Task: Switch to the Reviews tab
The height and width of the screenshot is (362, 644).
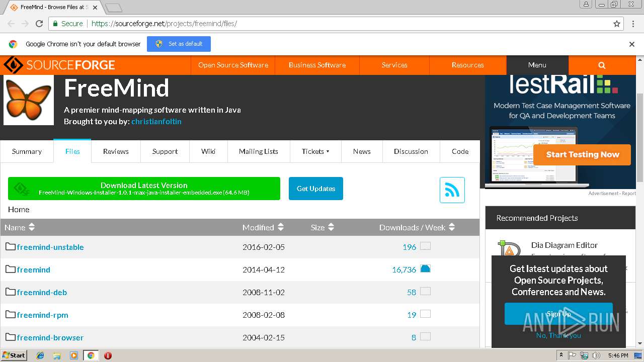Action: tap(116, 151)
